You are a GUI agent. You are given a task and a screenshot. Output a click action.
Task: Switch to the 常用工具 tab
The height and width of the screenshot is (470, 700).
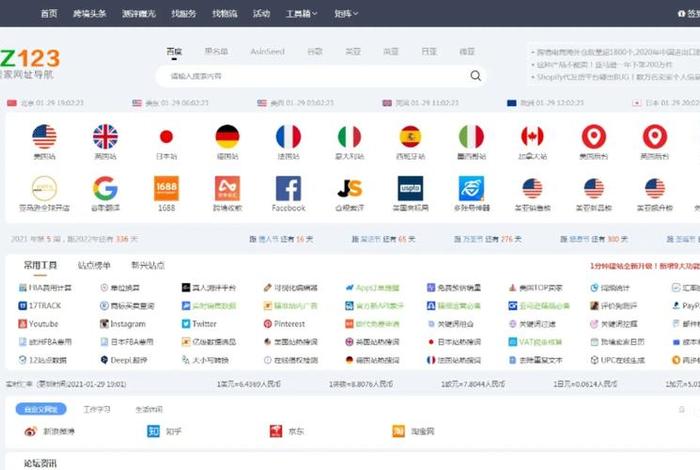point(40,265)
